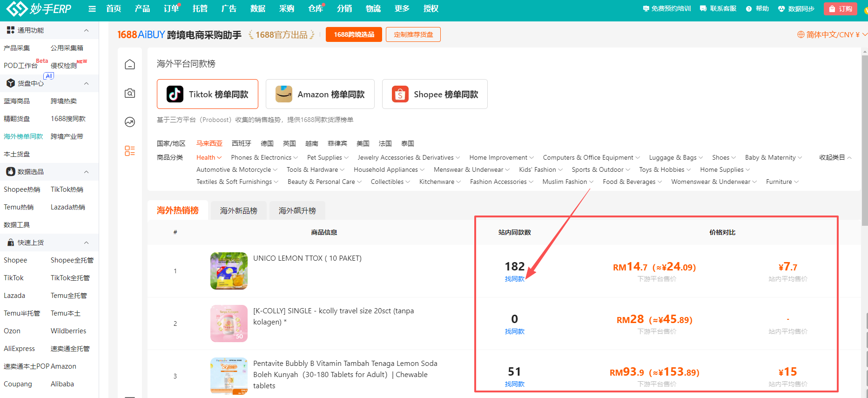Open 1688搜同款 in the sidebar

coord(68,119)
